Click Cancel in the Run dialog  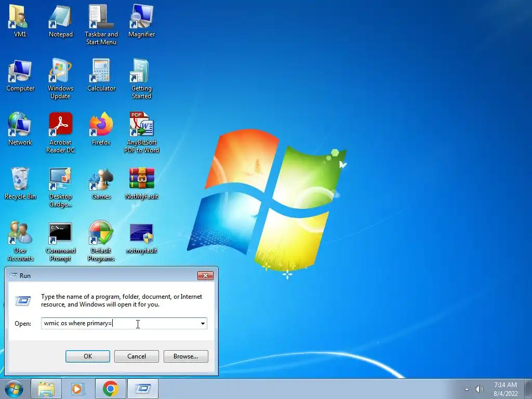[137, 356]
